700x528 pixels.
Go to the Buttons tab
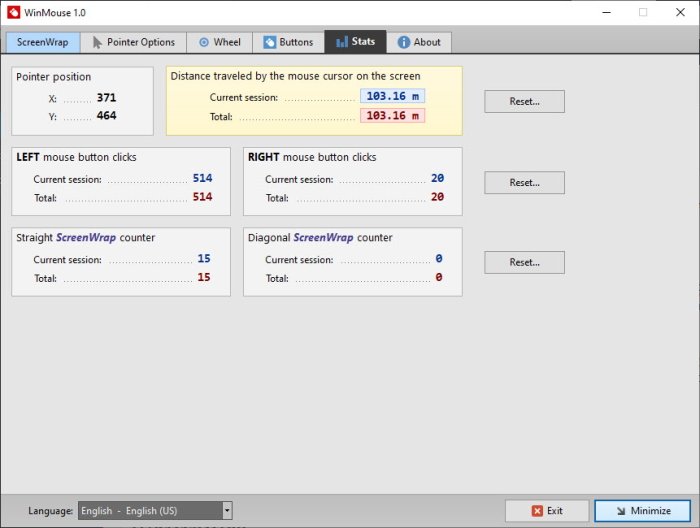point(288,42)
